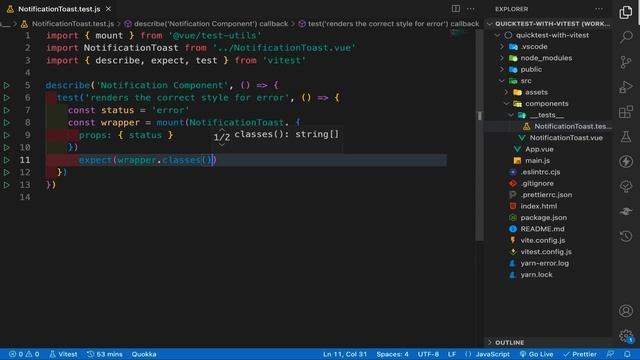Open the Accounts menu icon
The height and width of the screenshot is (360, 640).
[x=626, y=311]
